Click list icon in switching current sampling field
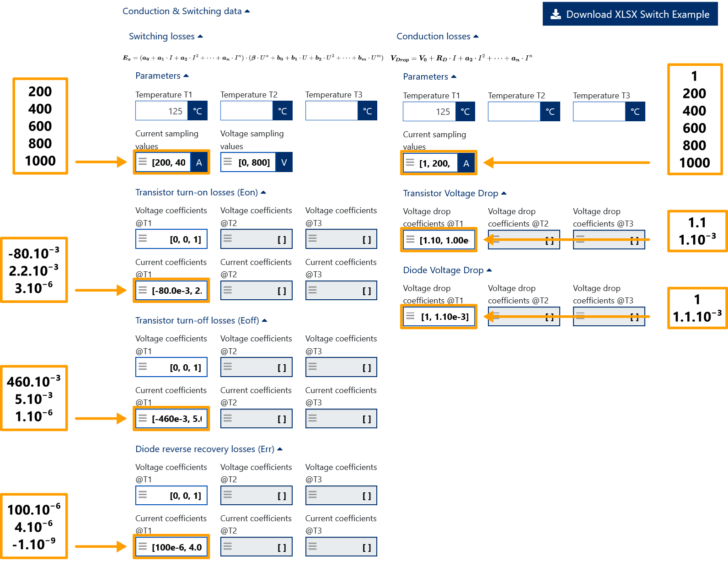Screen dimensions: 728x572 click(143, 162)
